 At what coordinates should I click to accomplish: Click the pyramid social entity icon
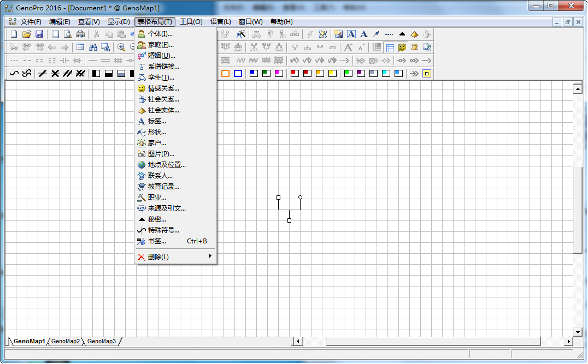(414, 34)
